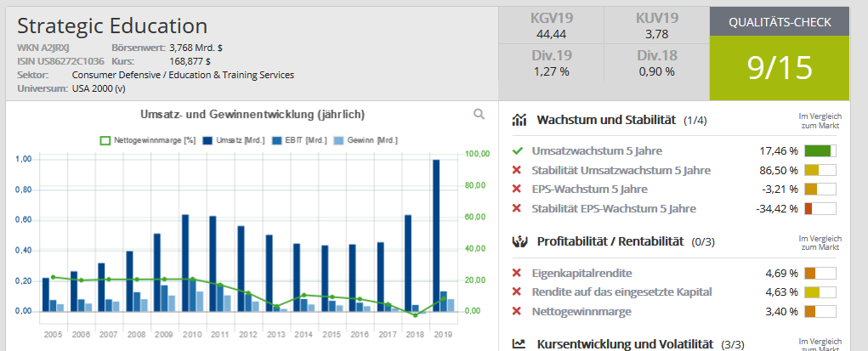
Task: Click the chart title Umsatz- und Gewinnentwicklung (jährlich)
Action: [252, 115]
